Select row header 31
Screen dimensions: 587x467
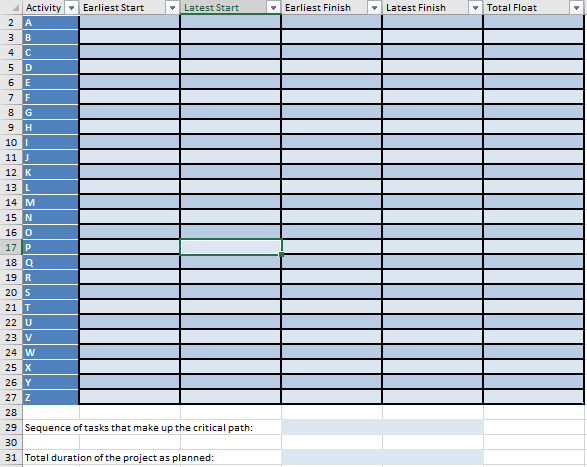pyautogui.click(x=11, y=457)
